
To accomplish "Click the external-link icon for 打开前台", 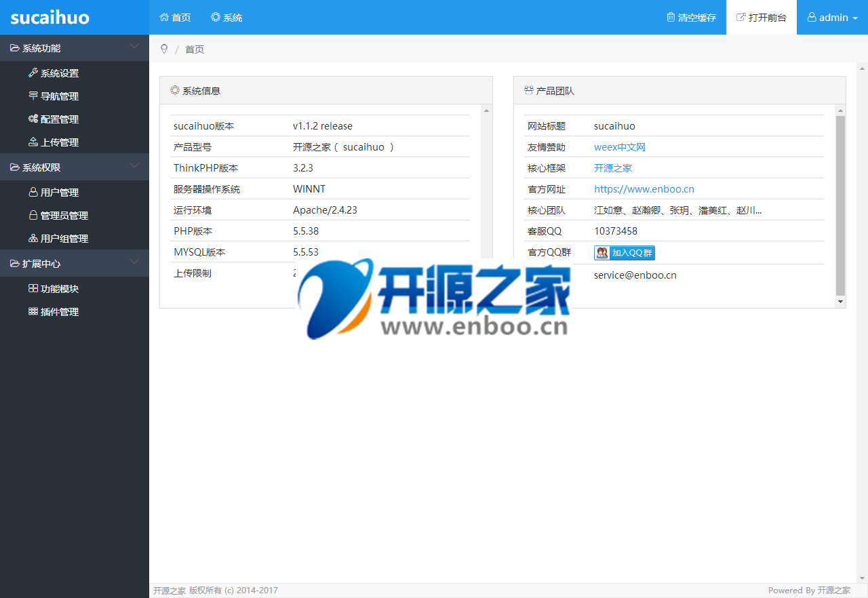I will tap(741, 17).
